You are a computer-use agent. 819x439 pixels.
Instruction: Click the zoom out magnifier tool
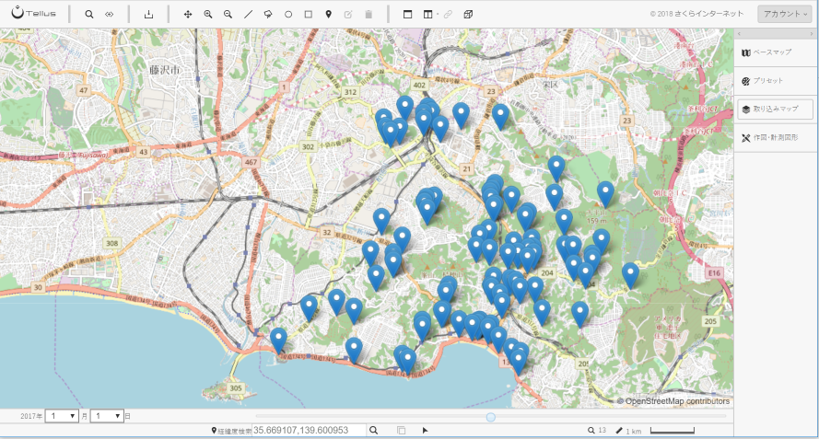pyautogui.click(x=228, y=14)
